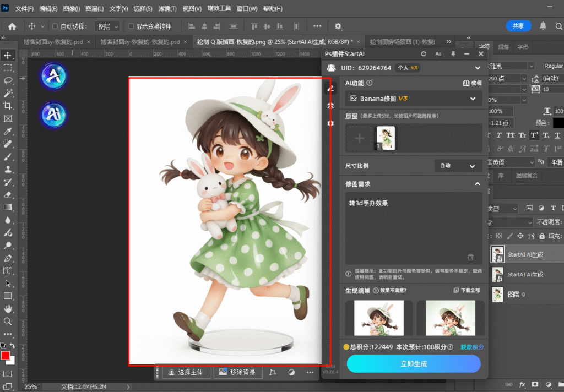Viewport: 564px width, 392px height.
Task: Select the Zoom tool
Action: coord(8,322)
